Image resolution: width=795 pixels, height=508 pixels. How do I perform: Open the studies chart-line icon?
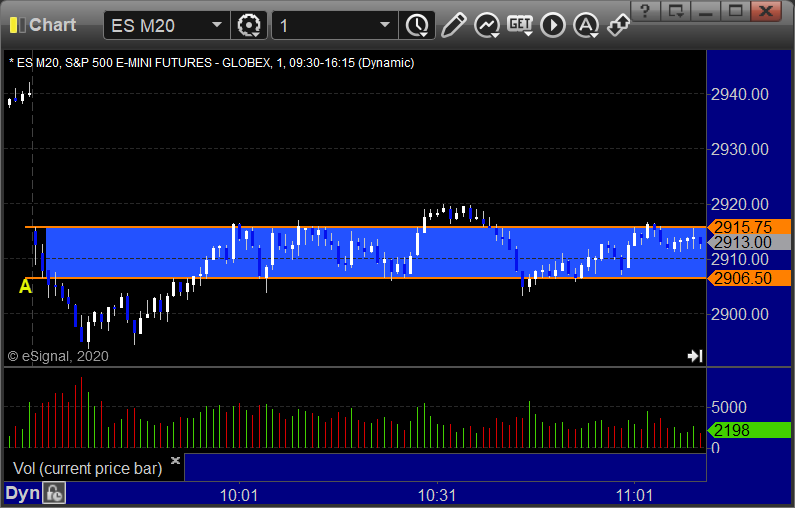coord(487,25)
